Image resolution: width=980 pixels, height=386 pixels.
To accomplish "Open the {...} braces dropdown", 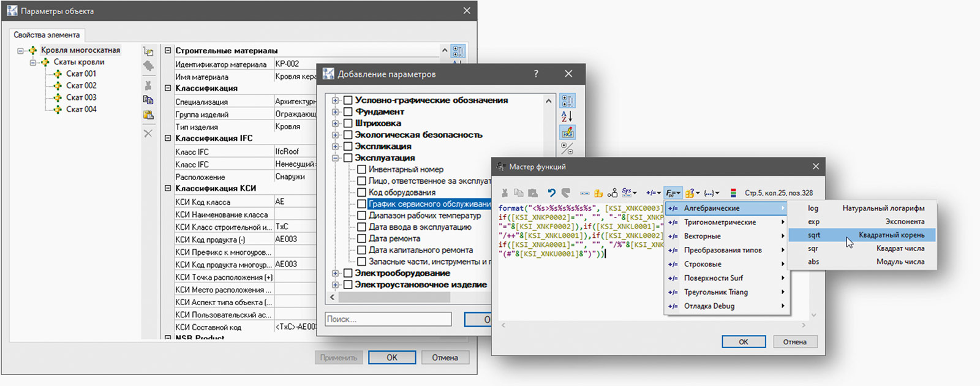I will 712,193.
